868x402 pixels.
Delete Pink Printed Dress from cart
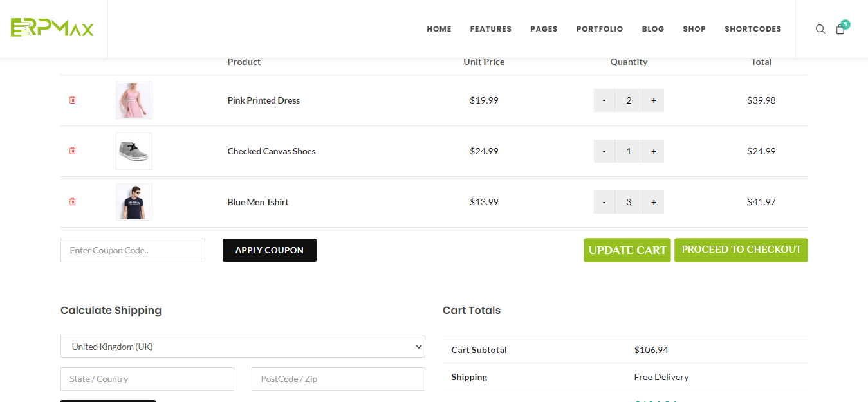click(72, 100)
